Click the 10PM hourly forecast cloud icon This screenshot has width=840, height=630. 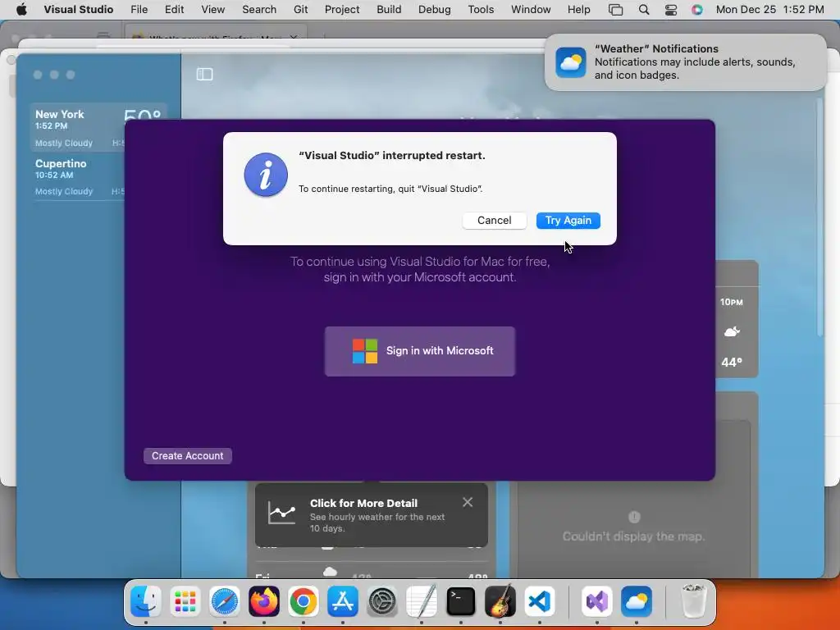point(732,331)
